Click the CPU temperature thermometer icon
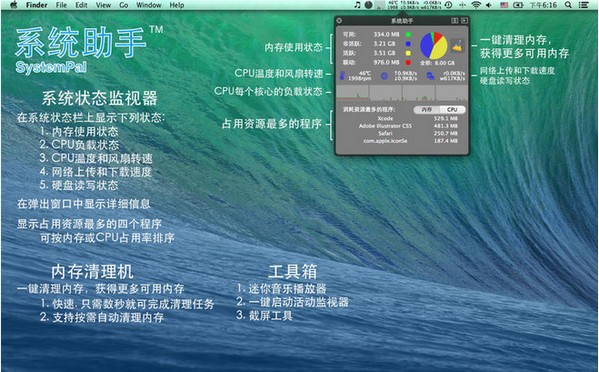599x372 pixels. (342, 76)
